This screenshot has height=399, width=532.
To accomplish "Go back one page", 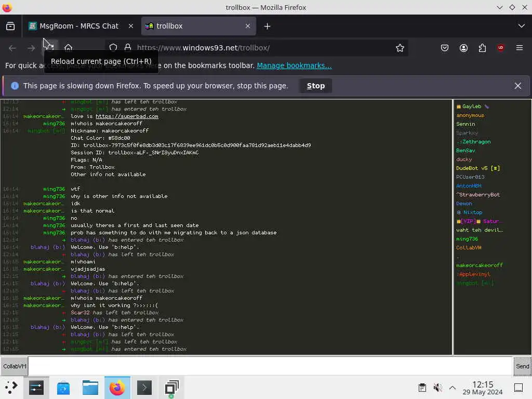I will click(12, 48).
